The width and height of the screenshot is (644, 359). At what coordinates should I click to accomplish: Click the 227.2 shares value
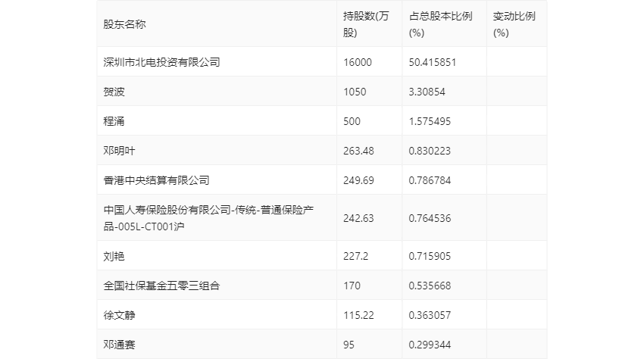pos(355,256)
